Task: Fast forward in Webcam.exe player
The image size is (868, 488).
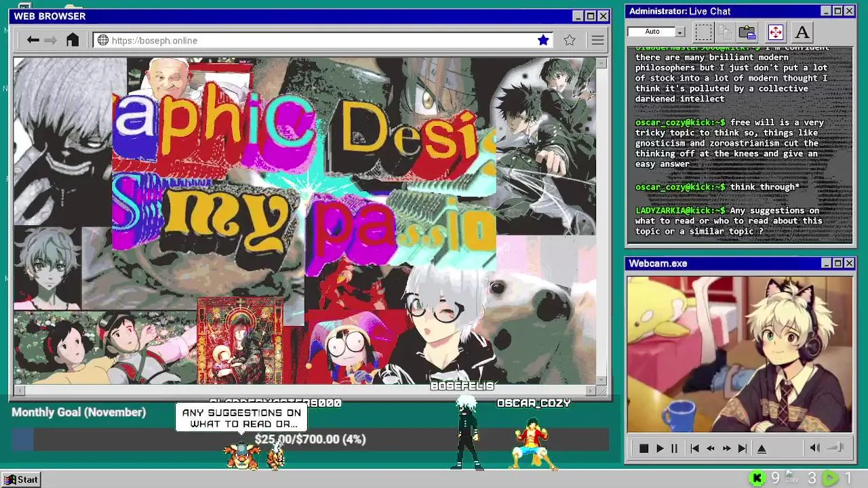Action: pyautogui.click(x=726, y=448)
